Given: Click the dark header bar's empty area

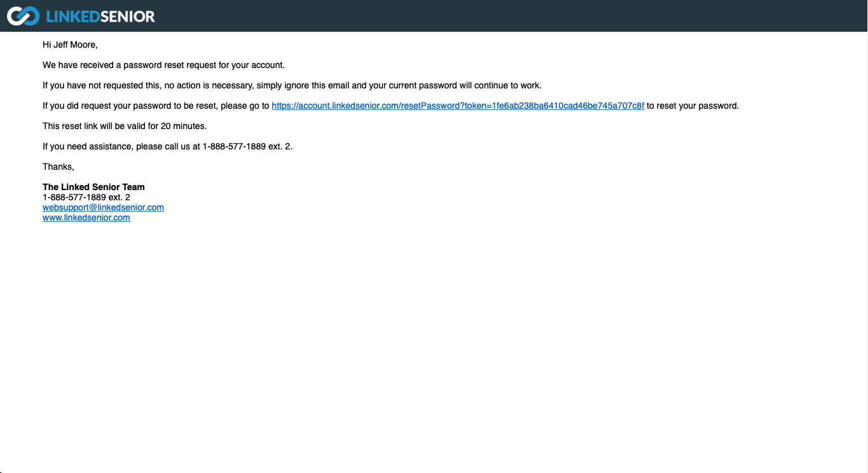Looking at the screenshot, I should coord(509,16).
